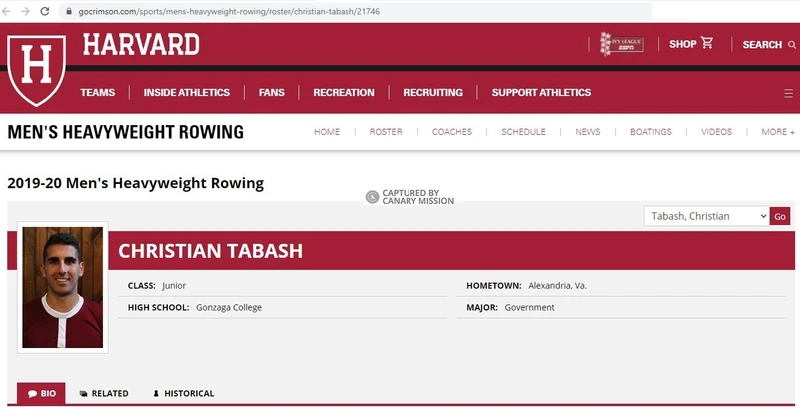Image resolution: width=800 pixels, height=412 pixels.
Task: Open the SHOP cart link
Action: (691, 44)
